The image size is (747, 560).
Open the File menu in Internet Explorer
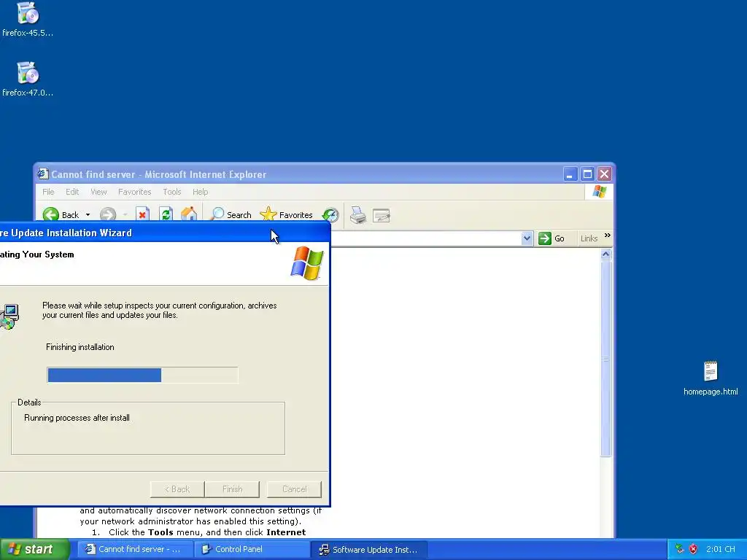(x=48, y=192)
